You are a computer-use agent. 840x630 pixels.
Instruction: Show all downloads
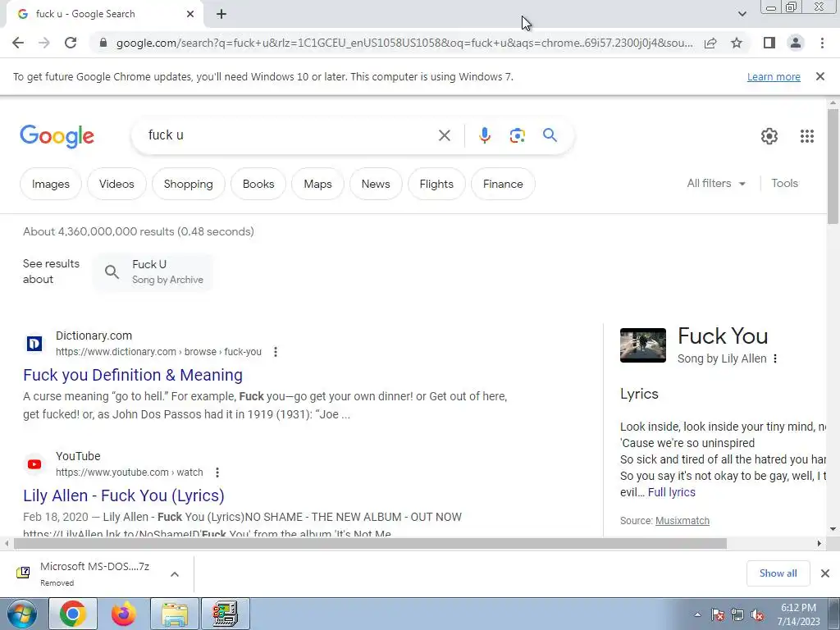778,573
